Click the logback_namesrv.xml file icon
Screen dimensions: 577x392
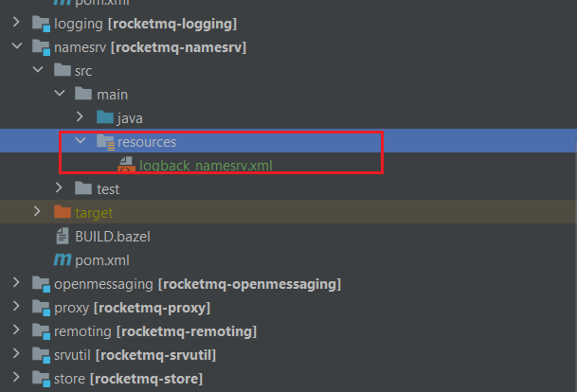click(126, 164)
